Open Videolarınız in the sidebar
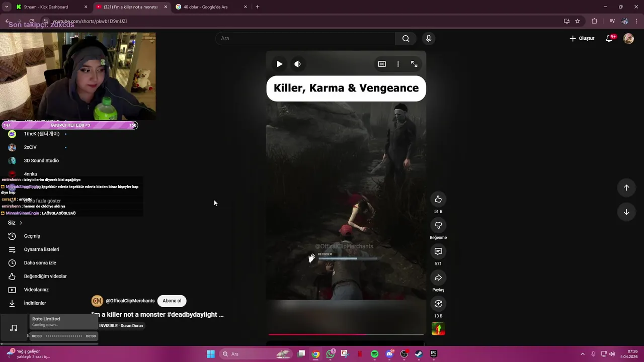The height and width of the screenshot is (362, 644). click(36, 290)
